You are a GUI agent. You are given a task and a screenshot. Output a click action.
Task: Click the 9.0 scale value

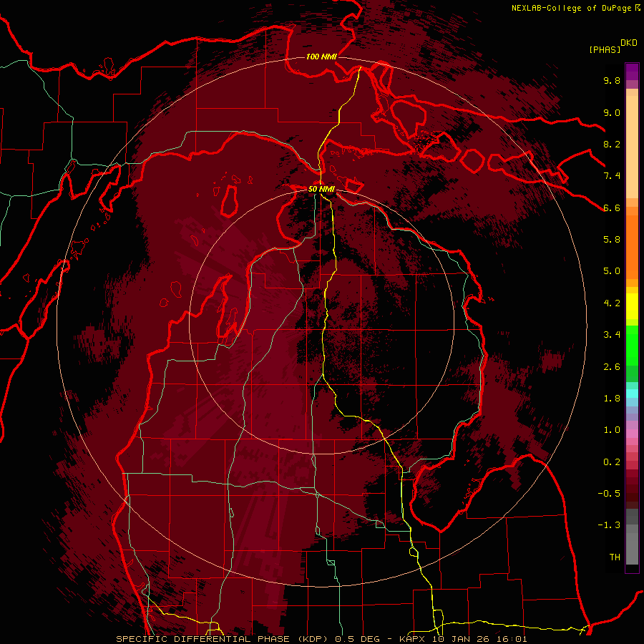[612, 112]
